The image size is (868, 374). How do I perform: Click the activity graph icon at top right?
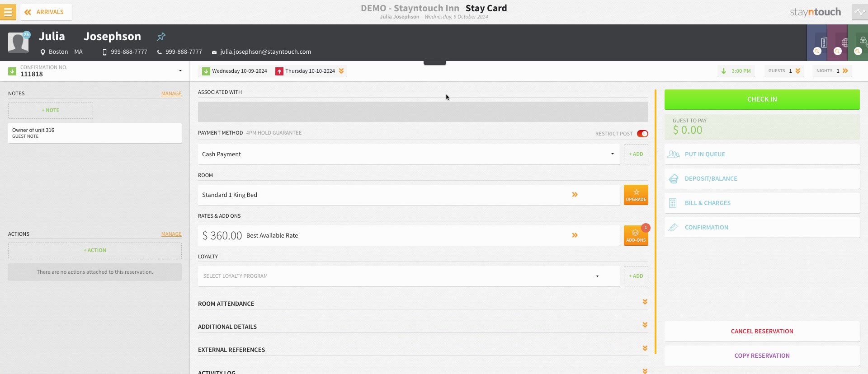tap(860, 12)
